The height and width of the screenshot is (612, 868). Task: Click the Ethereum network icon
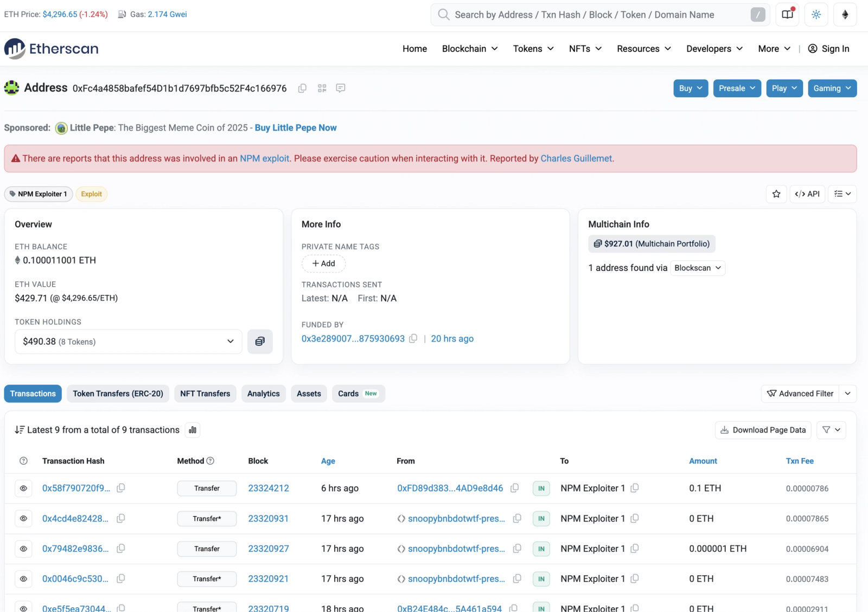pyautogui.click(x=845, y=15)
